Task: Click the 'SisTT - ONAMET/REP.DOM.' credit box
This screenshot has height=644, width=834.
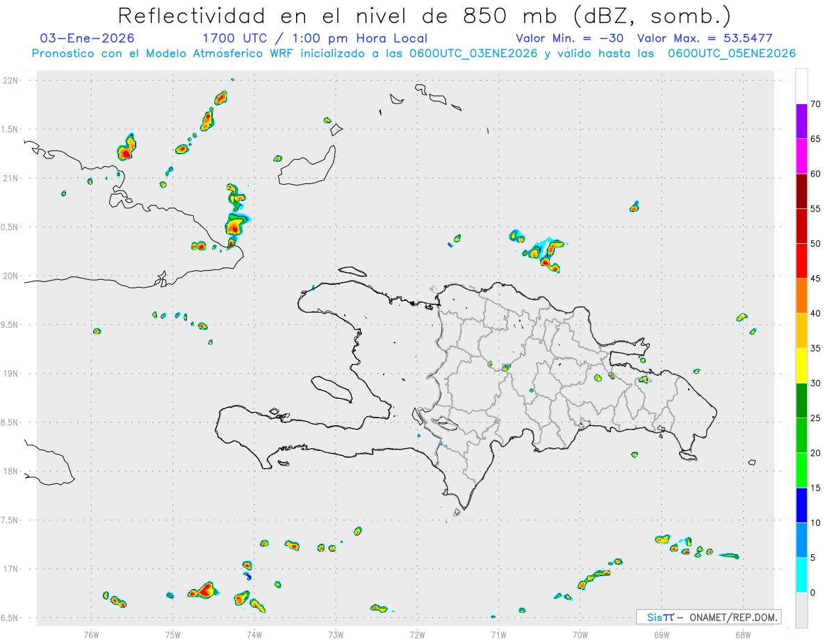Action: pos(708,617)
